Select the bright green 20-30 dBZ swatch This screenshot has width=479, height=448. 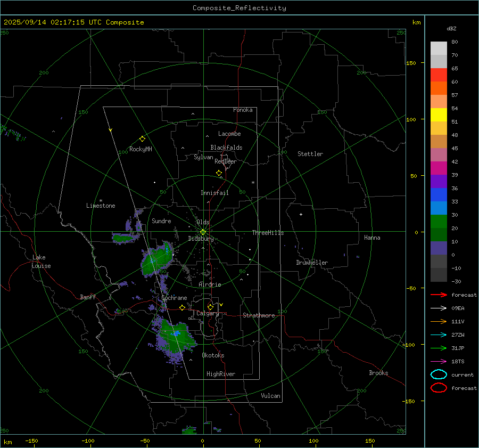pos(439,222)
